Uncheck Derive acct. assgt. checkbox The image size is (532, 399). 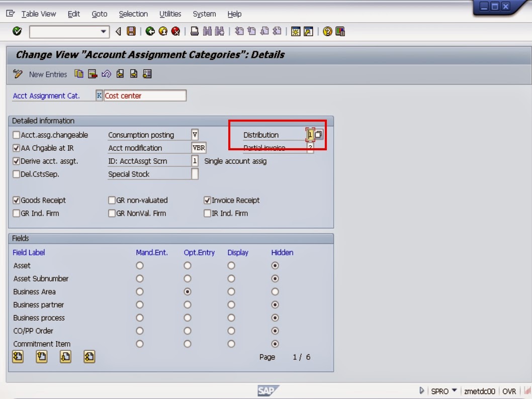click(16, 161)
